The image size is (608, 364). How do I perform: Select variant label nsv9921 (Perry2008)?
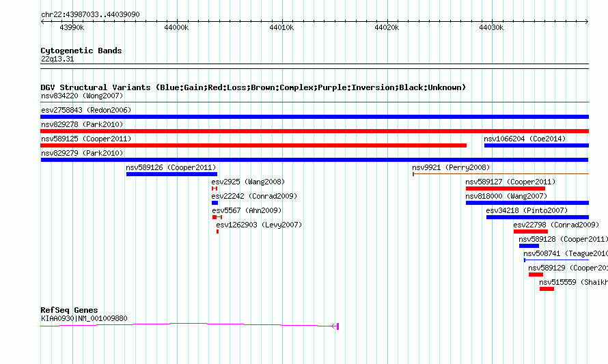pyautogui.click(x=451, y=167)
